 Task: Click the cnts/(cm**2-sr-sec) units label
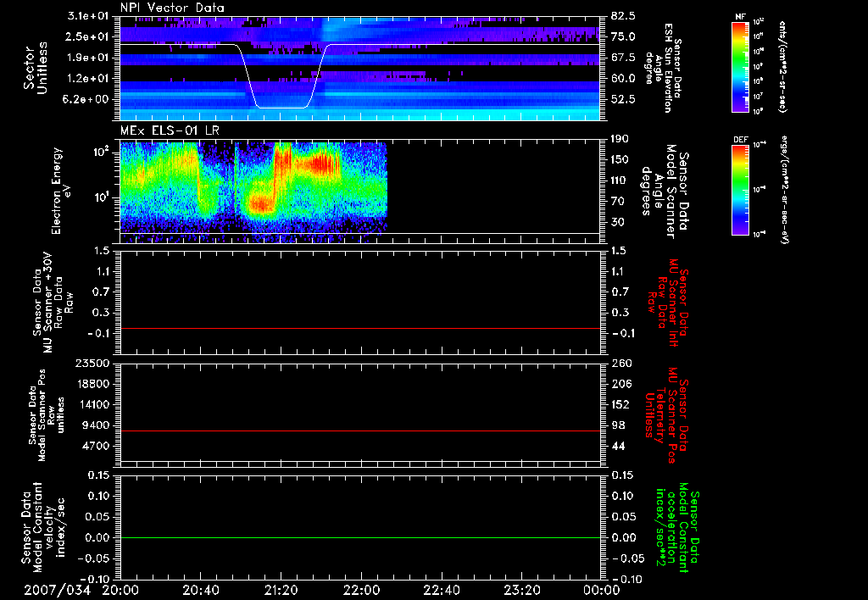pyautogui.click(x=782, y=66)
